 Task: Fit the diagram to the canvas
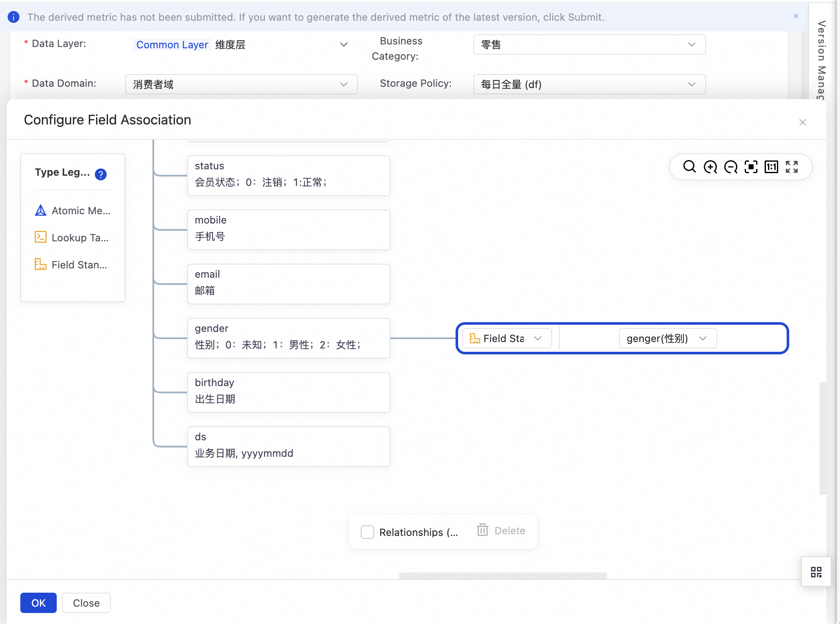tap(751, 167)
